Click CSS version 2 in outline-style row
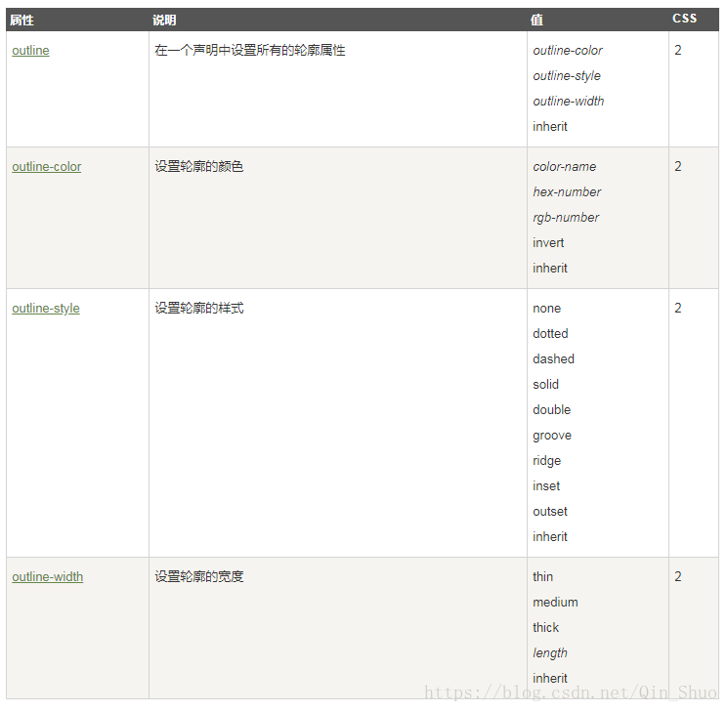Viewport: 728px width, 712px height. coord(678,308)
